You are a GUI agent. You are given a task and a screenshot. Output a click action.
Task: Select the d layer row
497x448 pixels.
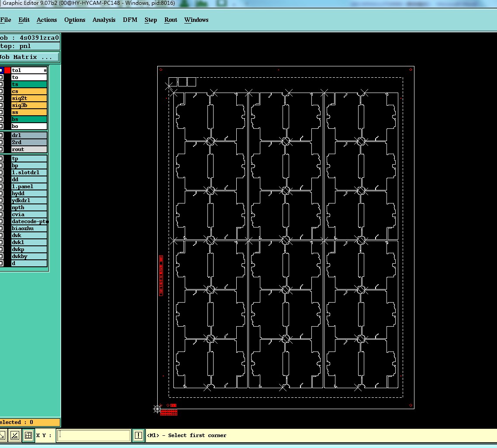pos(29,263)
